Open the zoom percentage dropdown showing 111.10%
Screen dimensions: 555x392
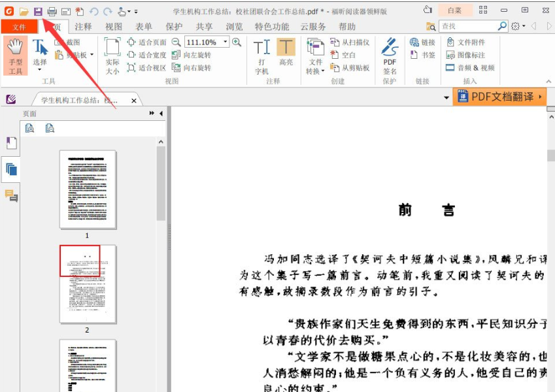pos(226,42)
